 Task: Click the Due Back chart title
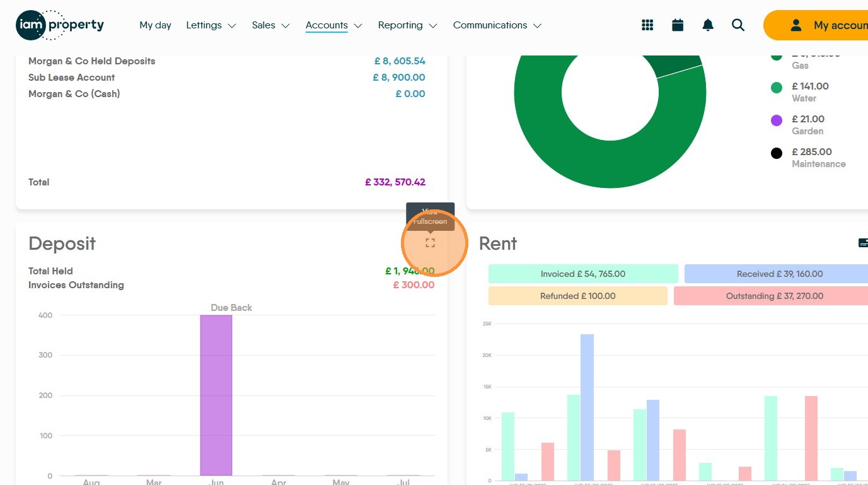231,308
